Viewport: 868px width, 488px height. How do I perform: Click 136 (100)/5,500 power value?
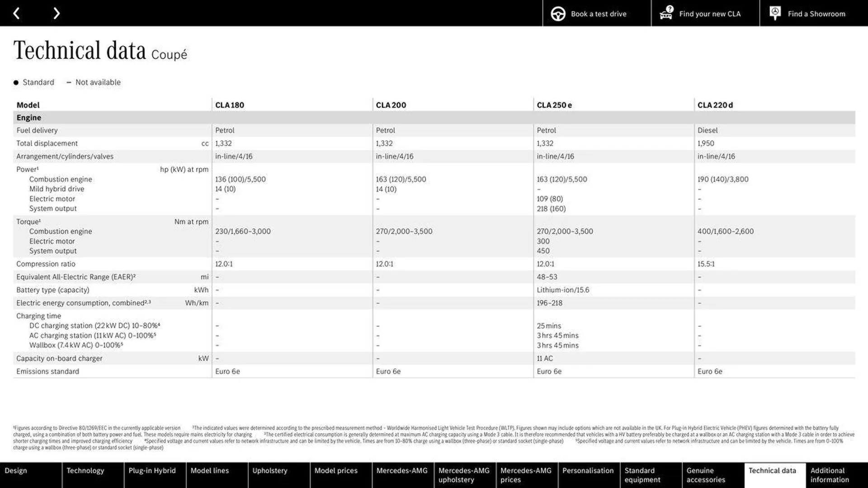click(x=241, y=179)
